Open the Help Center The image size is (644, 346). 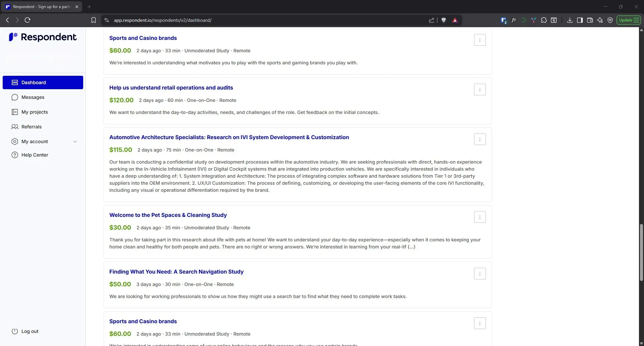click(35, 155)
